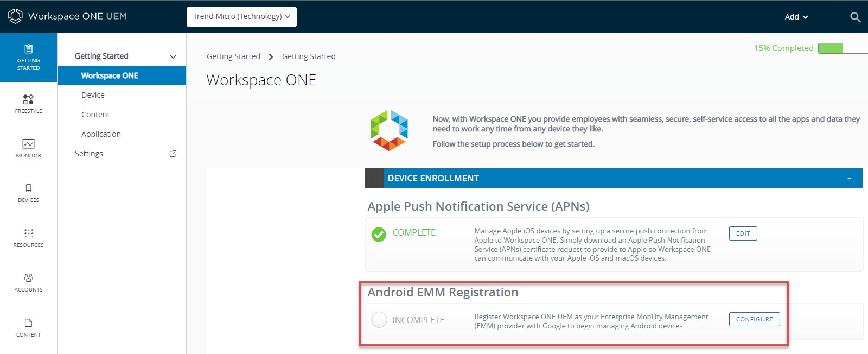868x354 pixels.
Task: Click the 15% completed progress bar
Action: click(x=843, y=48)
